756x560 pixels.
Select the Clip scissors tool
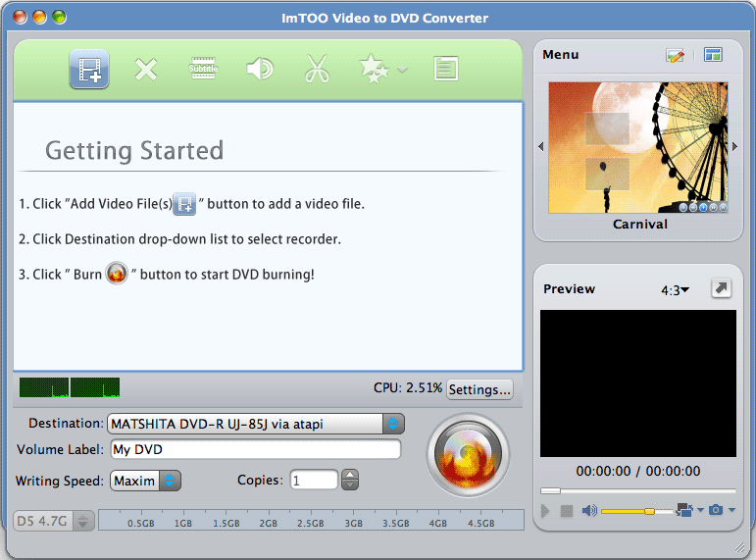point(316,69)
